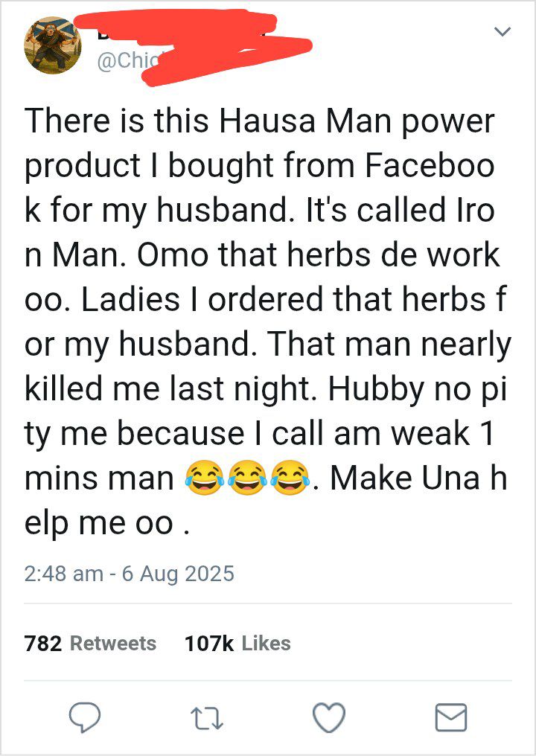The image size is (536, 756).
Task: Open the 2:48 am - 6 Aug 2025 timestamp
Action: click(129, 574)
